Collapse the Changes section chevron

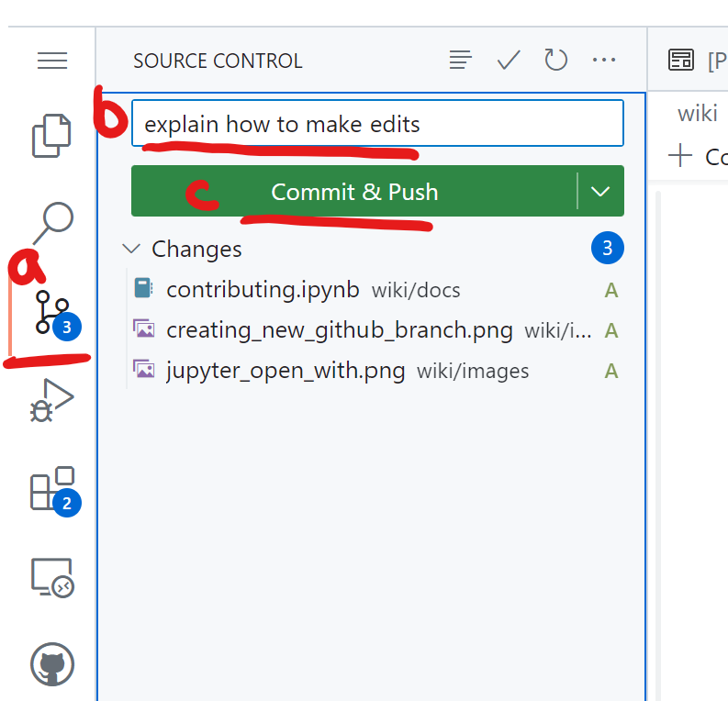pos(131,249)
